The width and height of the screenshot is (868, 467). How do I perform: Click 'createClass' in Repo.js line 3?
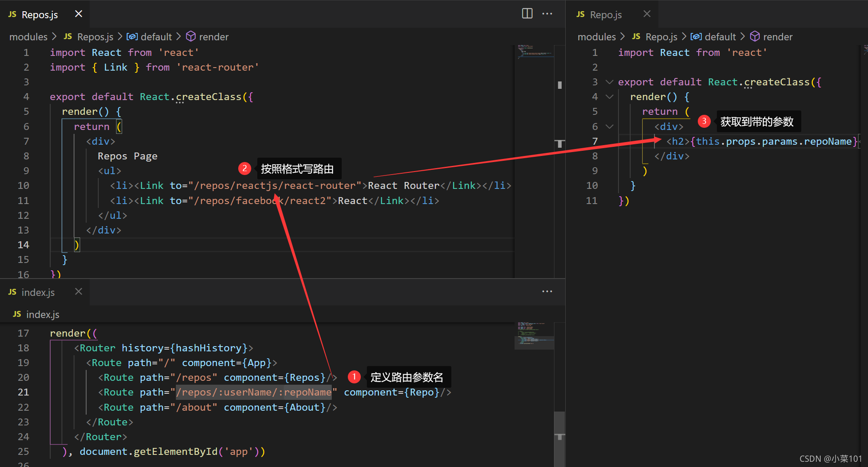click(x=777, y=82)
